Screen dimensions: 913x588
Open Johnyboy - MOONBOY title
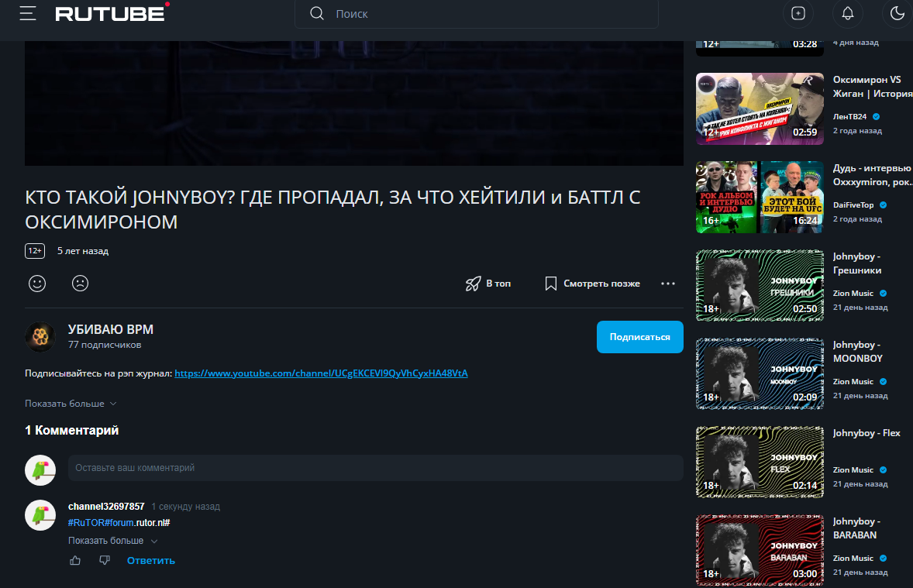858,352
